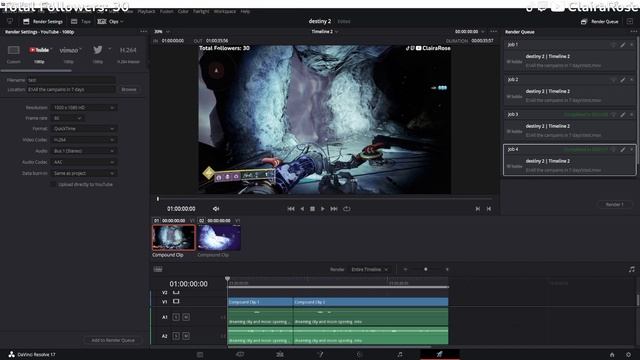Set mark in point icon
The image size is (640, 360).
pos(478,209)
